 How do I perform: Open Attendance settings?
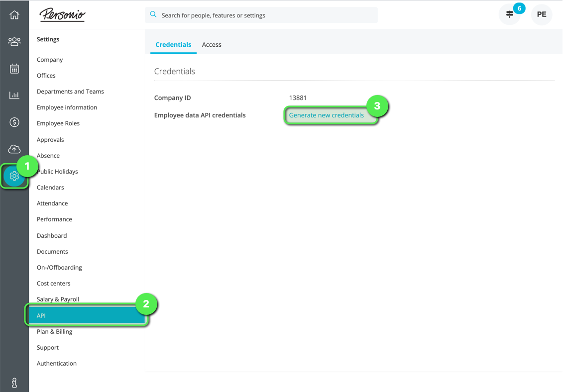tap(52, 203)
